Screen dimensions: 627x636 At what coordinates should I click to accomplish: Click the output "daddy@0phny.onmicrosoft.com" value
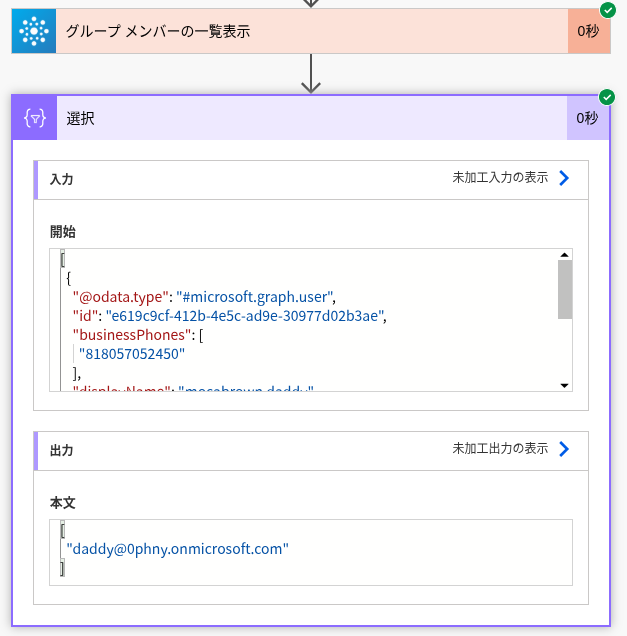(178, 549)
